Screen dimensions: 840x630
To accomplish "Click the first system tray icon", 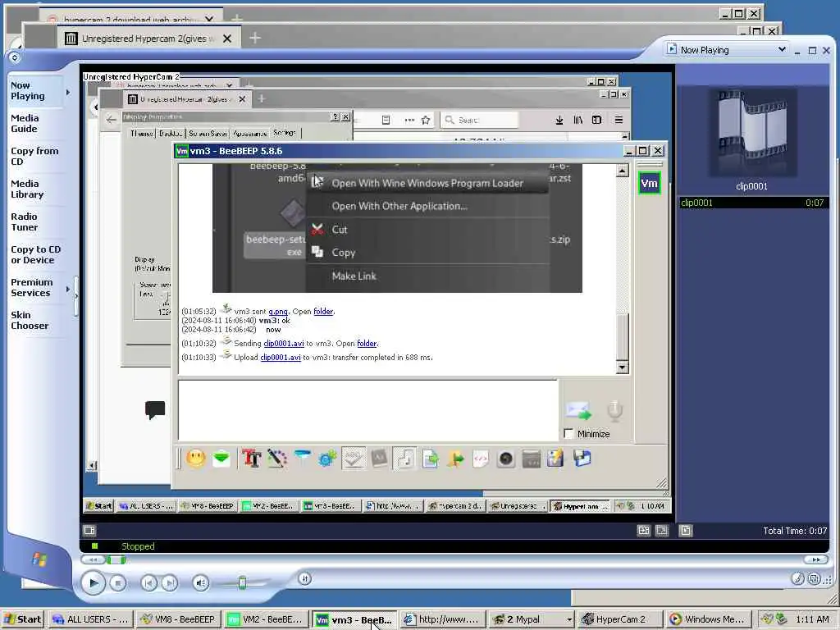I will [768, 619].
